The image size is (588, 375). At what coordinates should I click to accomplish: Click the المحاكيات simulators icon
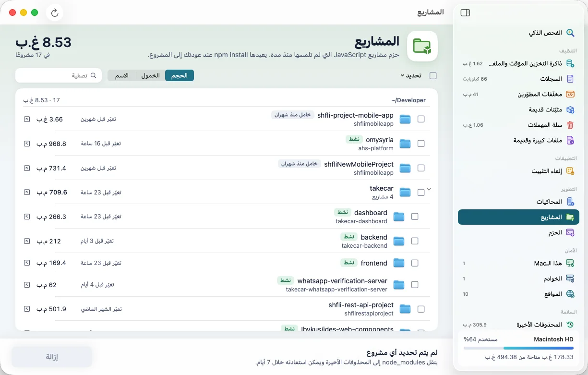(x=570, y=202)
